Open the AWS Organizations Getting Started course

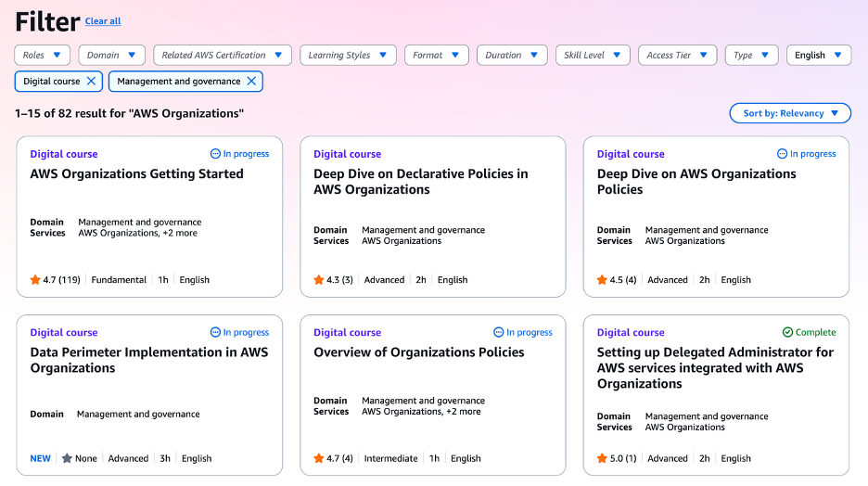point(136,173)
